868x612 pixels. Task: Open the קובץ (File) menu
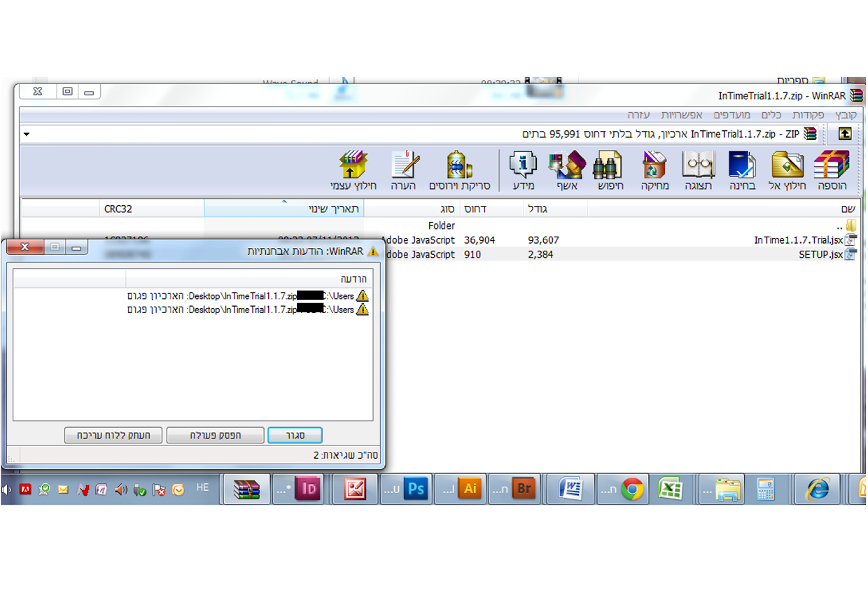845,115
